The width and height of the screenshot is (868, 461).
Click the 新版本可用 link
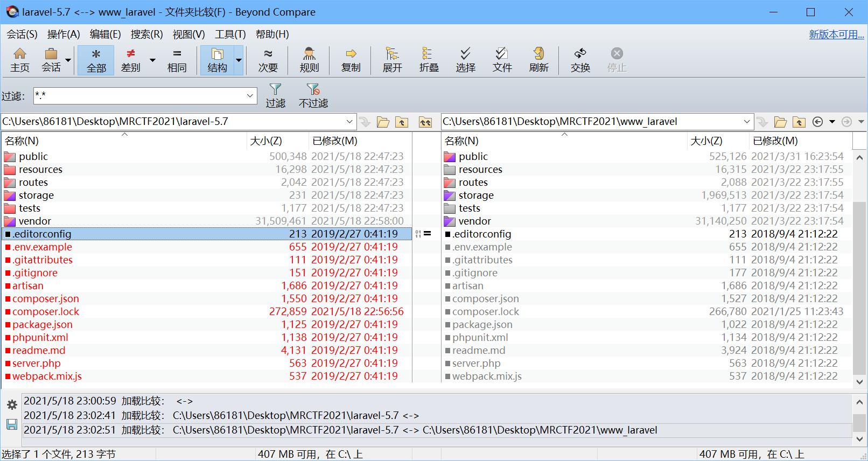[x=836, y=34]
